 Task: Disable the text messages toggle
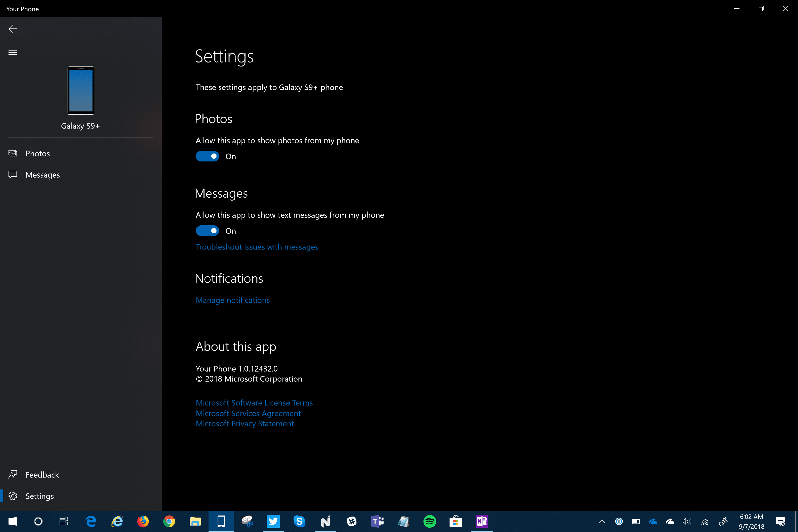(207, 231)
